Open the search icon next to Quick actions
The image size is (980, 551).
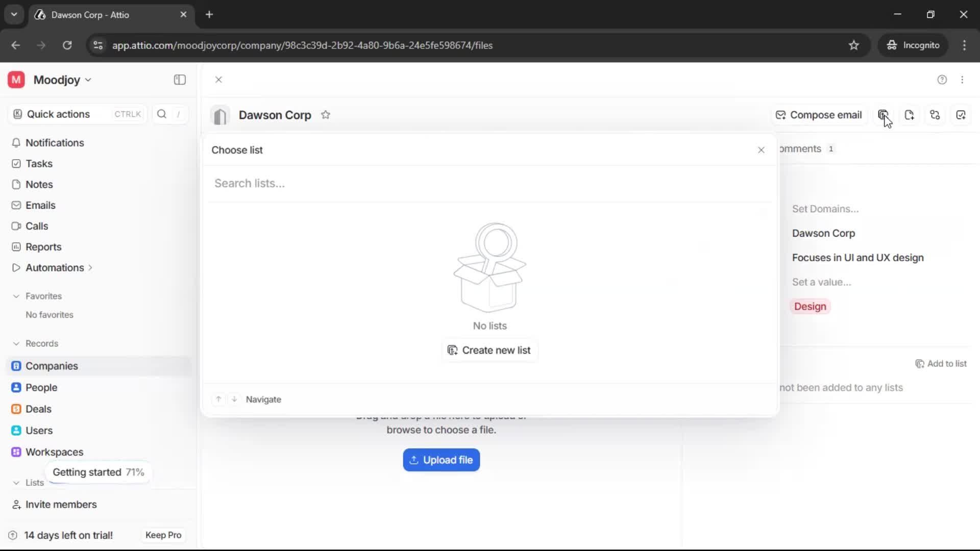[162, 114]
